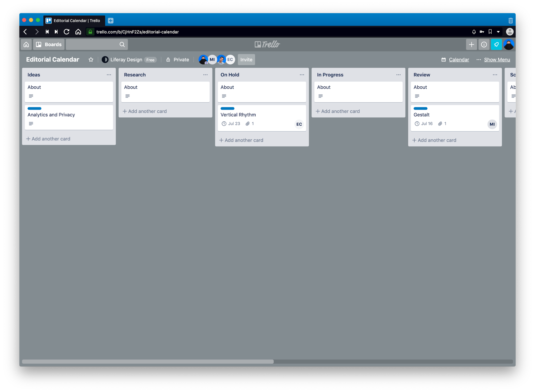Image resolution: width=535 pixels, height=392 pixels.
Task: Open the Ideas list actions menu
Action: click(x=109, y=75)
